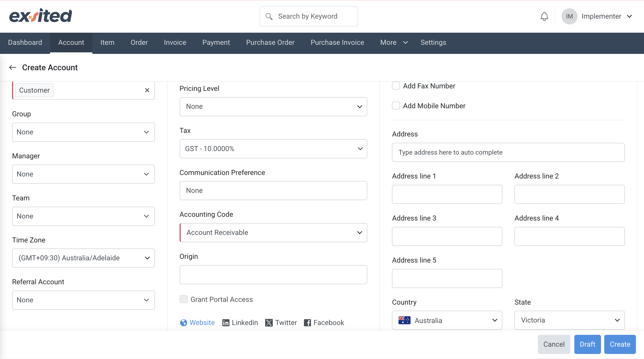
Task: Click the Twitter link text
Action: pos(286,322)
